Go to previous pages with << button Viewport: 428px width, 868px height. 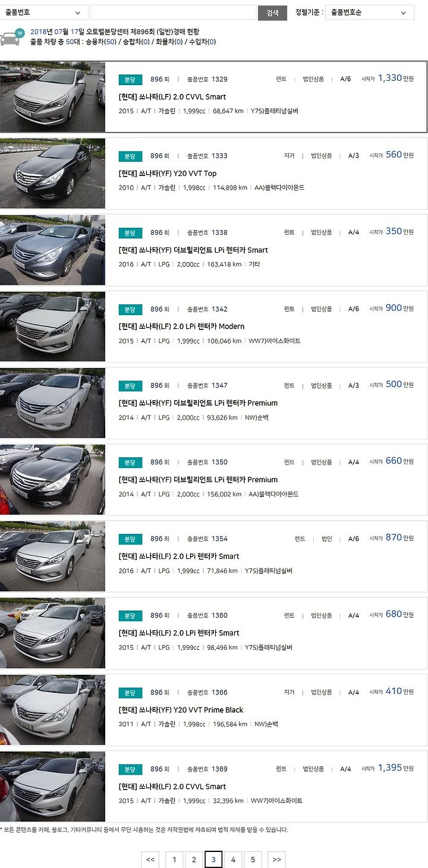tap(150, 860)
